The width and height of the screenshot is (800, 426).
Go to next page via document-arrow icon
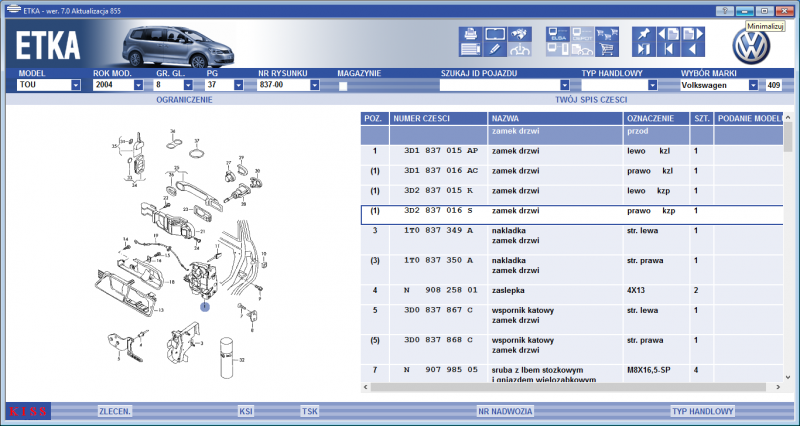pos(693,34)
